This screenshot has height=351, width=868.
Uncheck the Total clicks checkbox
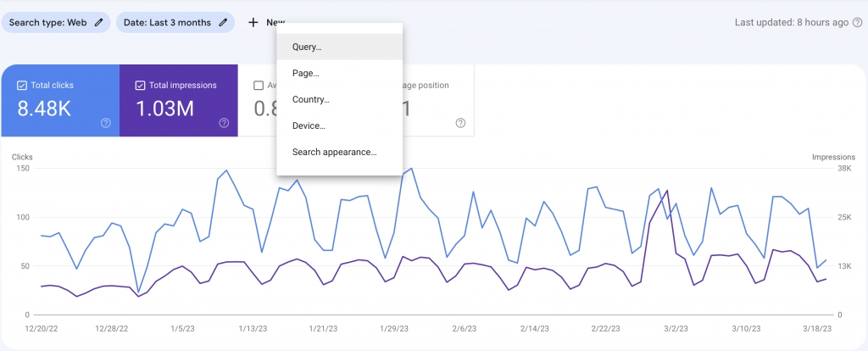(22, 85)
